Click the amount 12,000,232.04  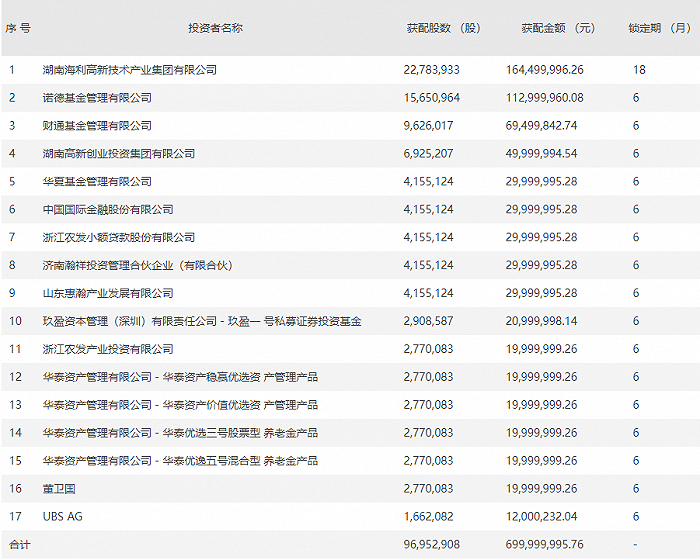coord(542,516)
